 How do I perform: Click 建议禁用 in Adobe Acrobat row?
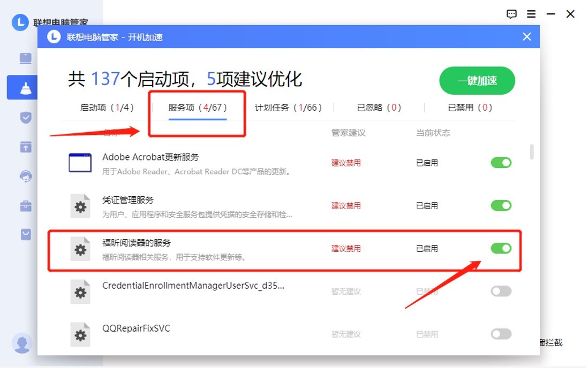pos(346,163)
